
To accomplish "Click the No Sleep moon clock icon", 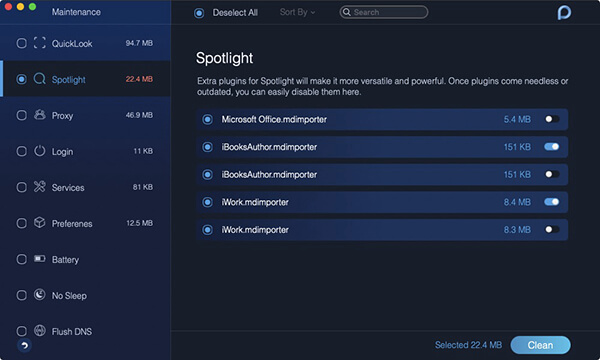I will [39, 295].
